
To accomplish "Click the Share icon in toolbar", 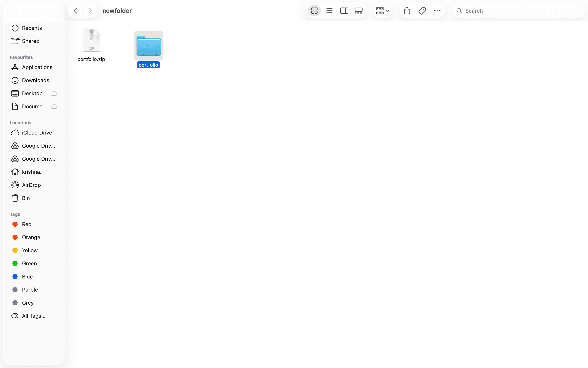I will coord(407,11).
